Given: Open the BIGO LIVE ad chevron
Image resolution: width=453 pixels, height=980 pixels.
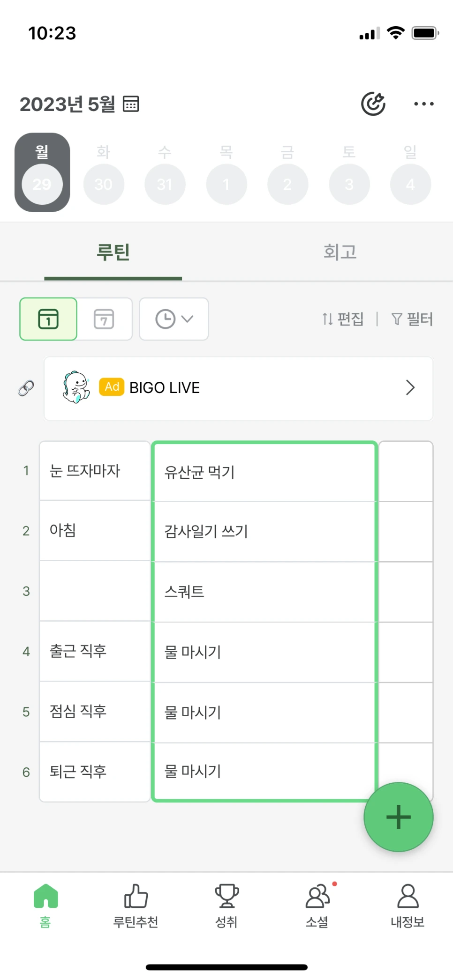Looking at the screenshot, I should (x=410, y=388).
